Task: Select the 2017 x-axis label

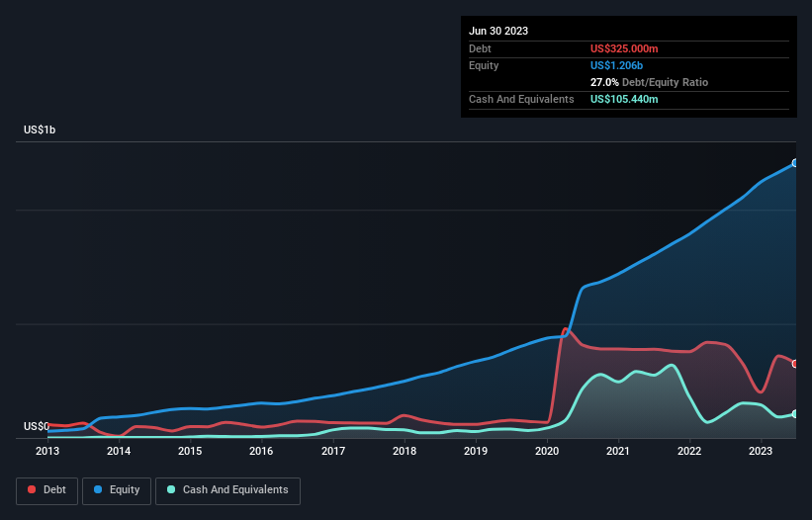Action: 333,451
